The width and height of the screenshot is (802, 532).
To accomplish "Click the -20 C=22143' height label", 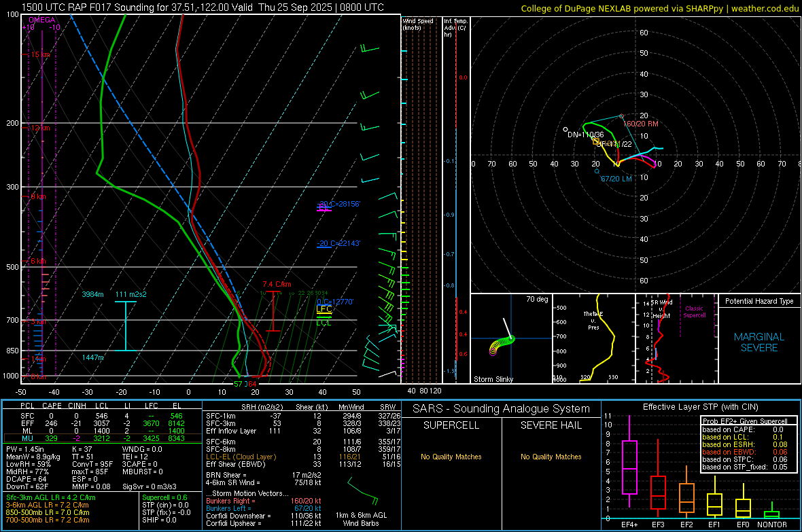I will pyautogui.click(x=338, y=243).
